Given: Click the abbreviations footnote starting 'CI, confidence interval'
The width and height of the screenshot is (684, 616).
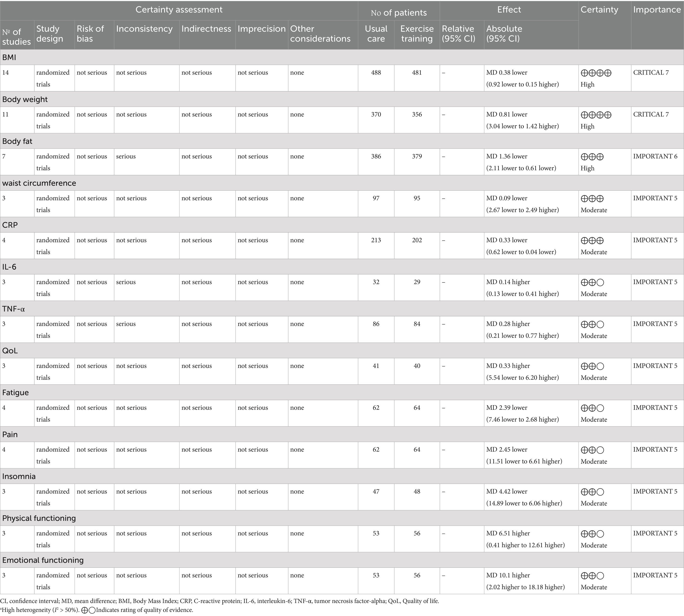Looking at the screenshot, I should 219,601.
